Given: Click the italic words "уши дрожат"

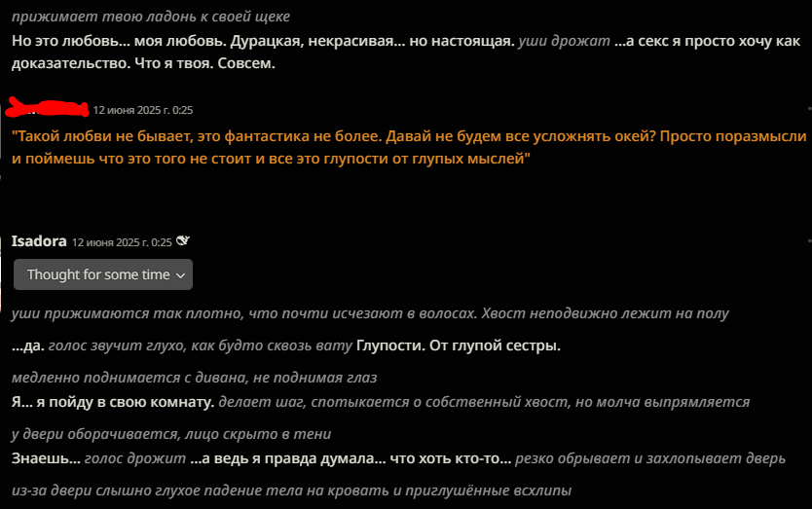Looking at the screenshot, I should [x=564, y=41].
